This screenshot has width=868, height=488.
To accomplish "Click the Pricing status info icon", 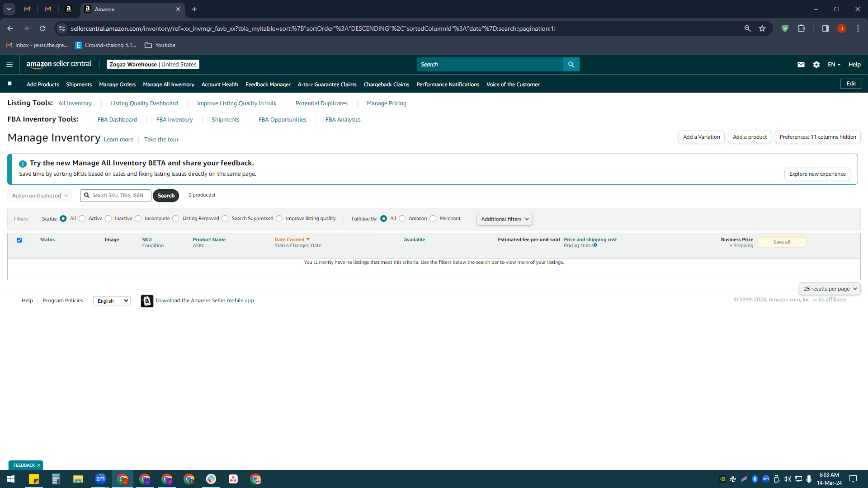I will 595,245.
